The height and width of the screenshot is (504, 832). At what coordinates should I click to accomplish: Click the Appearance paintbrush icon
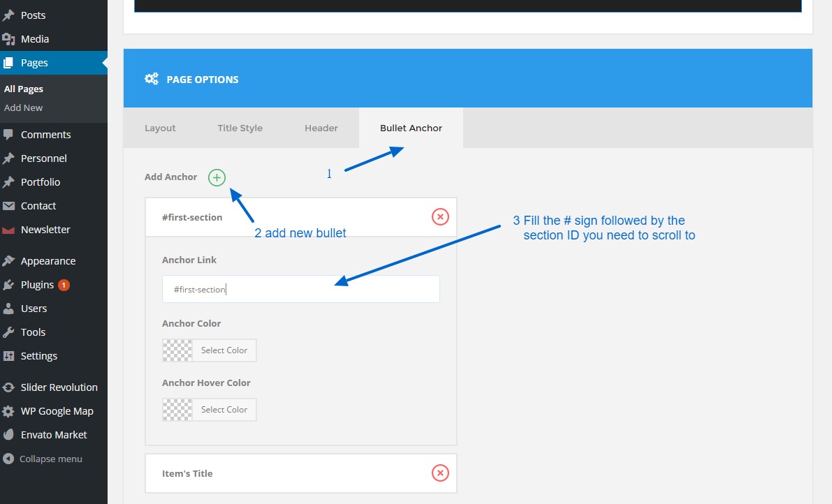[x=8, y=261]
